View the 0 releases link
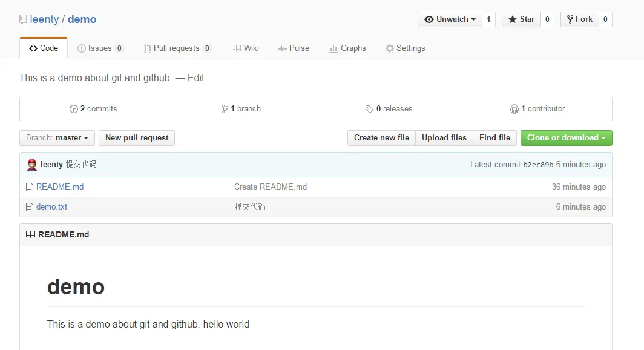The height and width of the screenshot is (350, 644). 389,109
